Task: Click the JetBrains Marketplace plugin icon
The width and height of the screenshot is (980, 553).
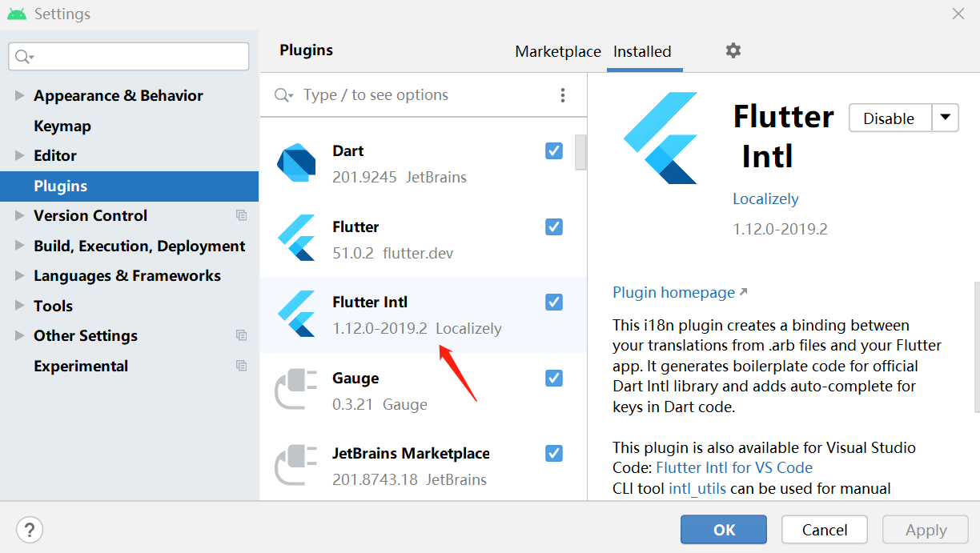Action: tap(297, 465)
